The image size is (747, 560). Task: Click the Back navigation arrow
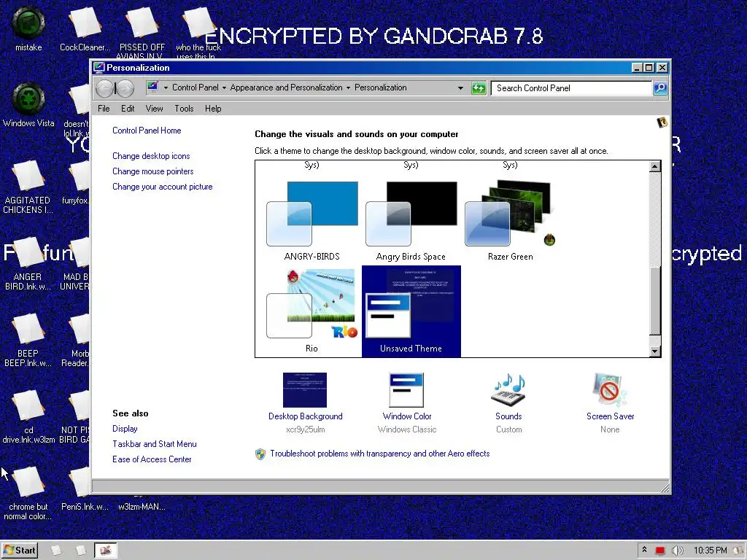[x=105, y=88]
